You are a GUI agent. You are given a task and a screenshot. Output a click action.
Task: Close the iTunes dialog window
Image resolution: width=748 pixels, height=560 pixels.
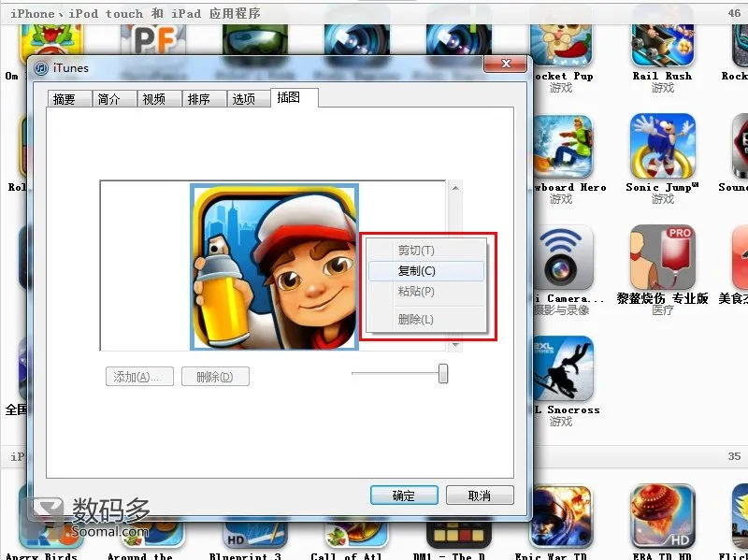506,64
